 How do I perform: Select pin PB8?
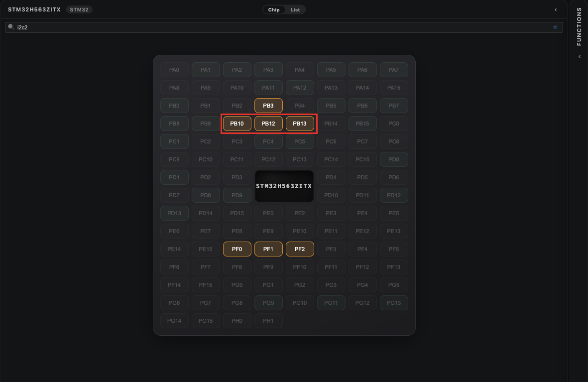click(174, 124)
